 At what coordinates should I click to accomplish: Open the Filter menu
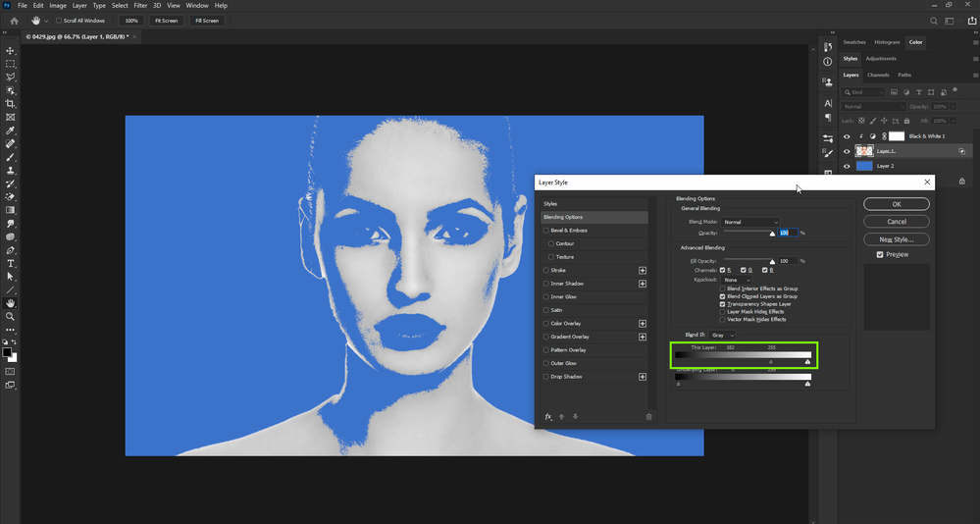138,6
